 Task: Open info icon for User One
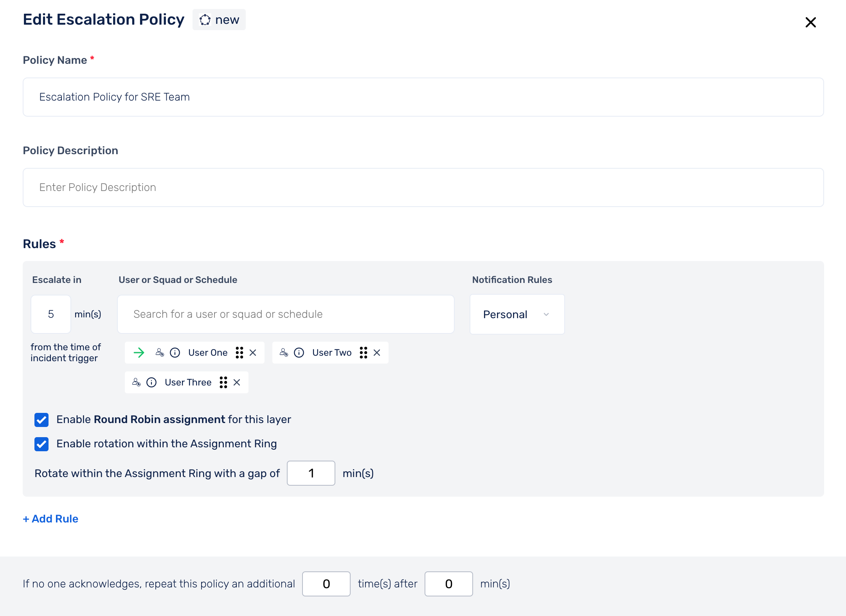pyautogui.click(x=175, y=353)
